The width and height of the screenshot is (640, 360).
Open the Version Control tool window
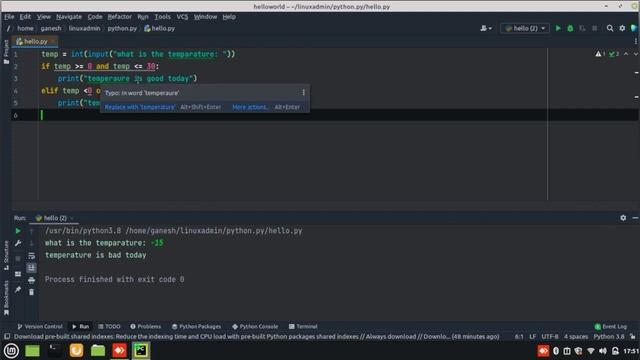pyautogui.click(x=40, y=327)
